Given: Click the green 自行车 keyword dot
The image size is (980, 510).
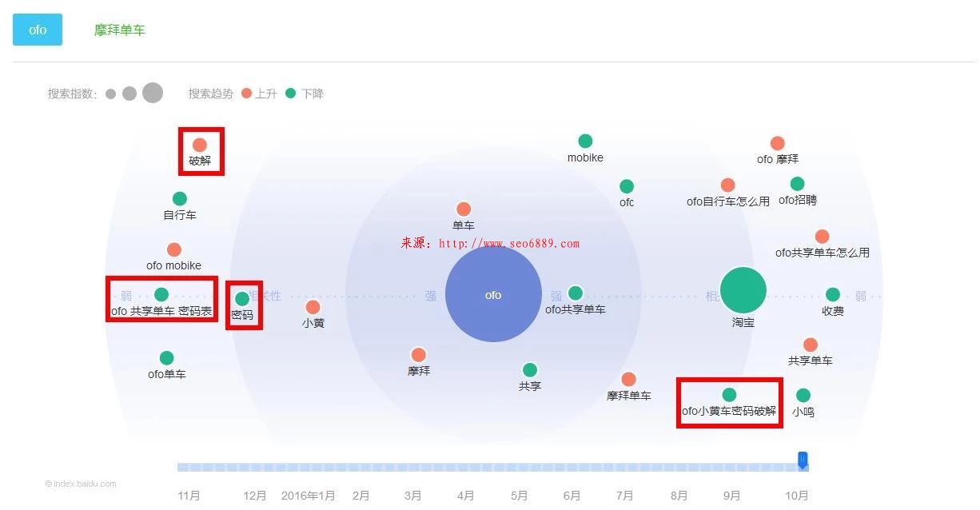Looking at the screenshot, I should pyautogui.click(x=180, y=198).
